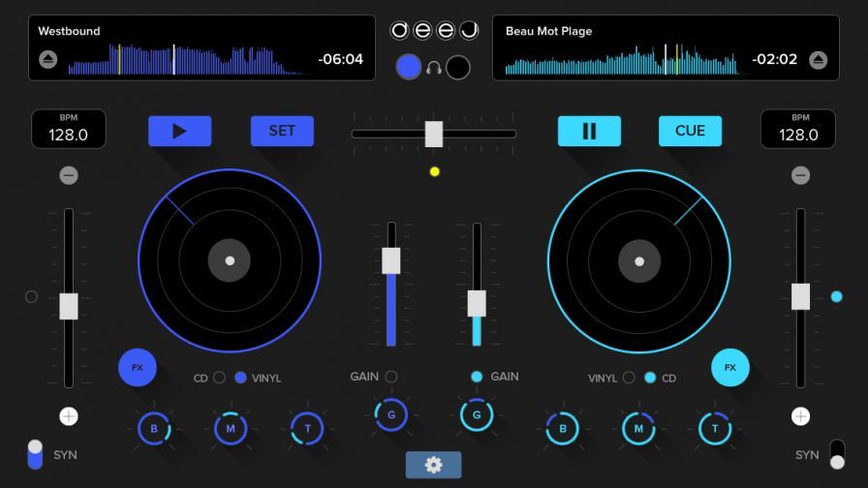Eject the Beau Mot Plage track
Image resolution: width=868 pixels, height=488 pixels.
[x=819, y=60]
